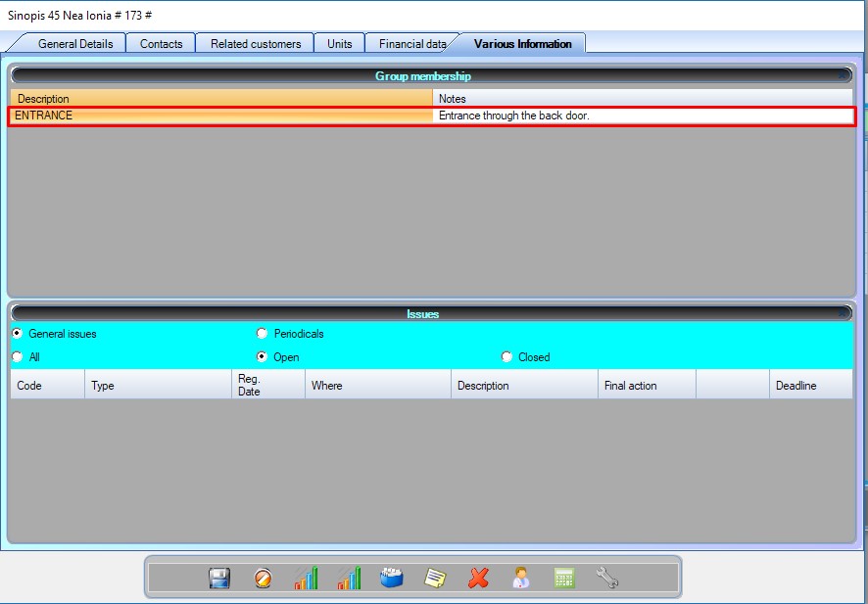This screenshot has width=868, height=604.
Task: Click the 'Entrance through the back door' notes cell
Action: pos(642,116)
